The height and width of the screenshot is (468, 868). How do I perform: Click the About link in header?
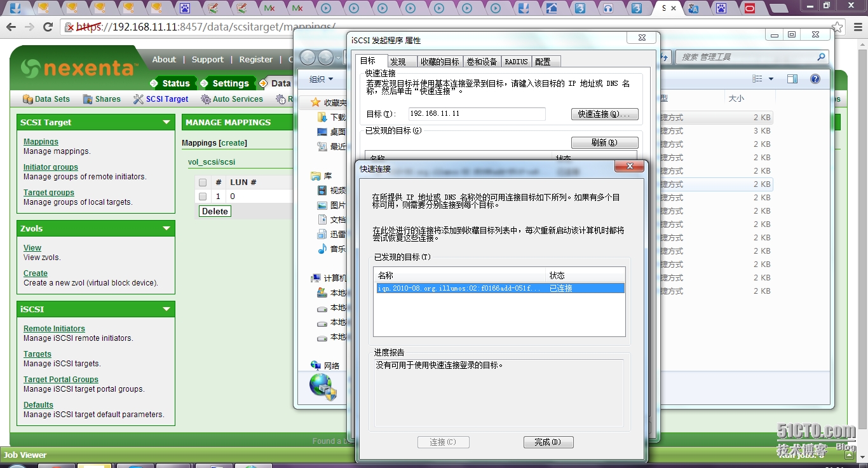pyautogui.click(x=164, y=60)
